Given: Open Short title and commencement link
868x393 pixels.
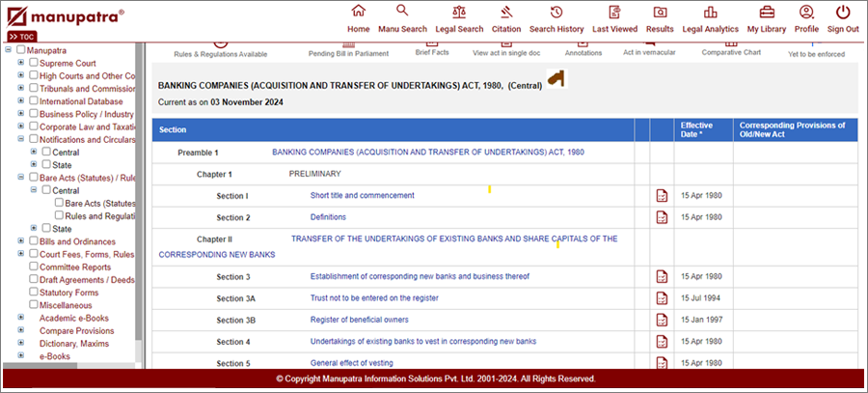Looking at the screenshot, I should (x=362, y=196).
